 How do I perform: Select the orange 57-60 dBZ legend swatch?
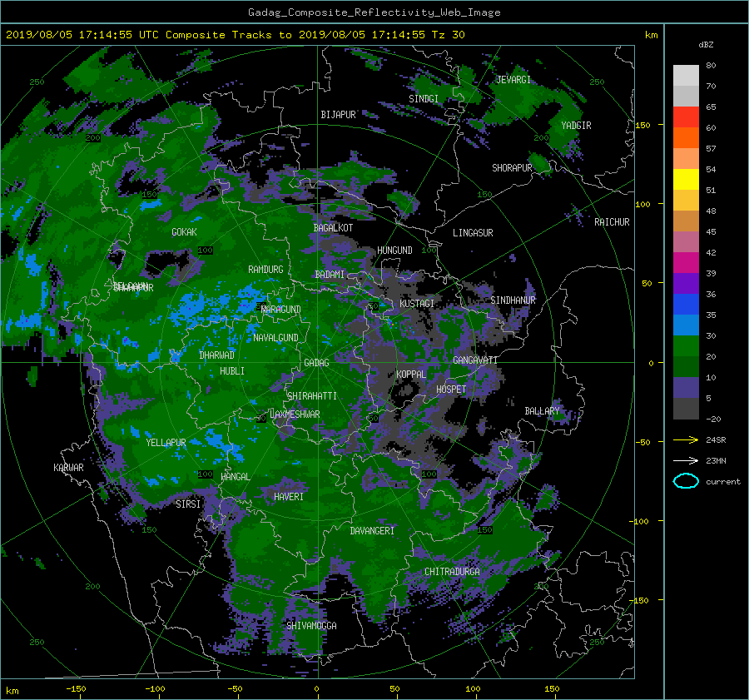[x=686, y=138]
